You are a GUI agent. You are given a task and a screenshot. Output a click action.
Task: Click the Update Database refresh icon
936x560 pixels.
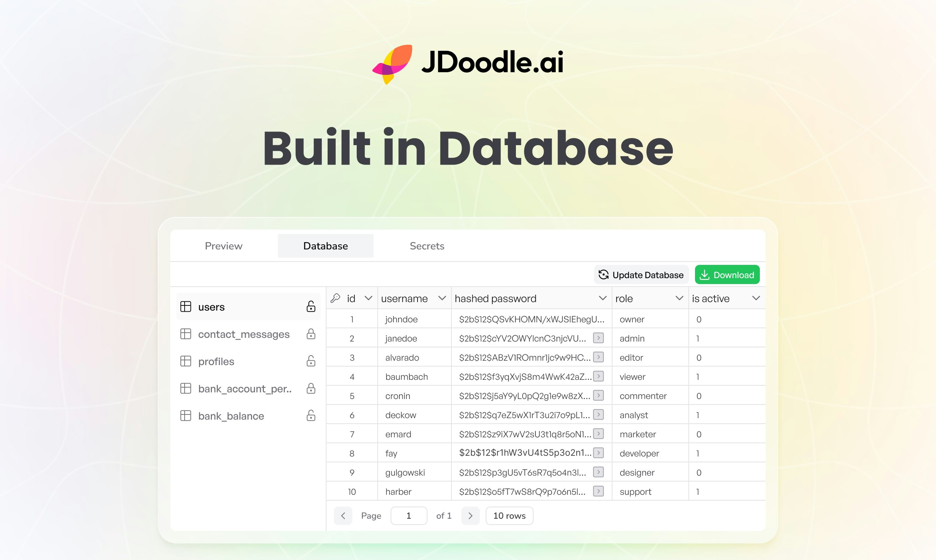coord(604,275)
